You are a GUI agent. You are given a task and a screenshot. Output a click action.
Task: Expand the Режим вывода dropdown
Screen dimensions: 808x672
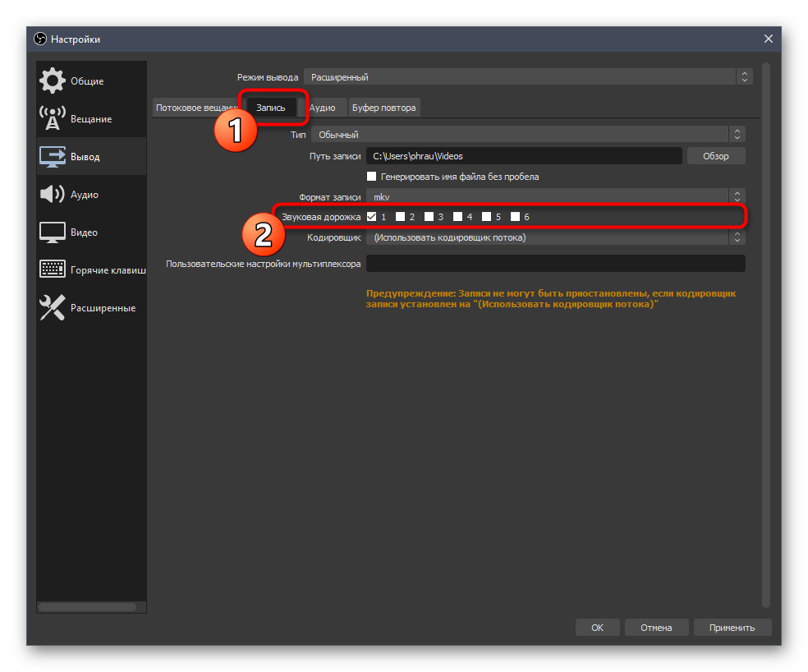pyautogui.click(x=527, y=77)
